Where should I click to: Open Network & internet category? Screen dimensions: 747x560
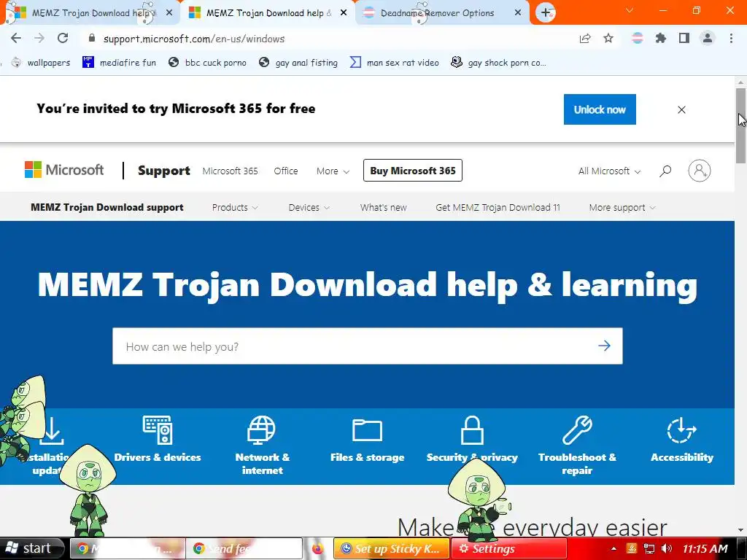(262, 446)
